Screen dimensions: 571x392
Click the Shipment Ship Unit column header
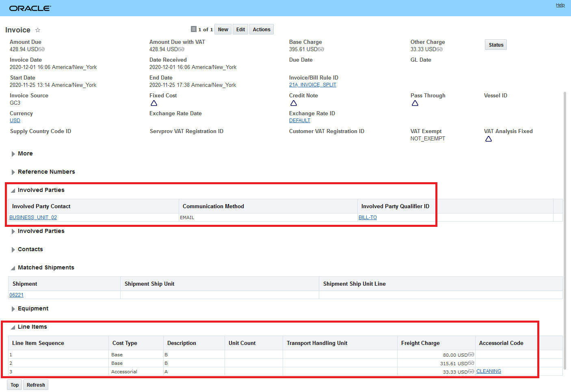[220, 284]
